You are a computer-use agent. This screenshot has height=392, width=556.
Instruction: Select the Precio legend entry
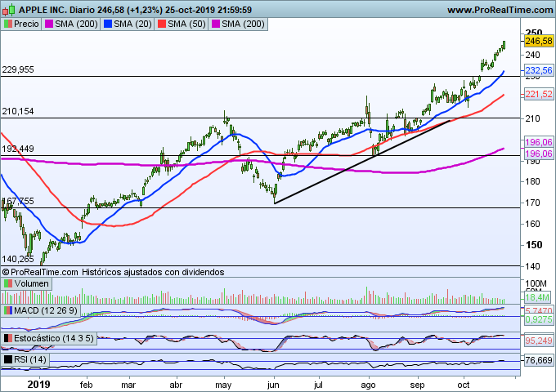pyautogui.click(x=21, y=24)
